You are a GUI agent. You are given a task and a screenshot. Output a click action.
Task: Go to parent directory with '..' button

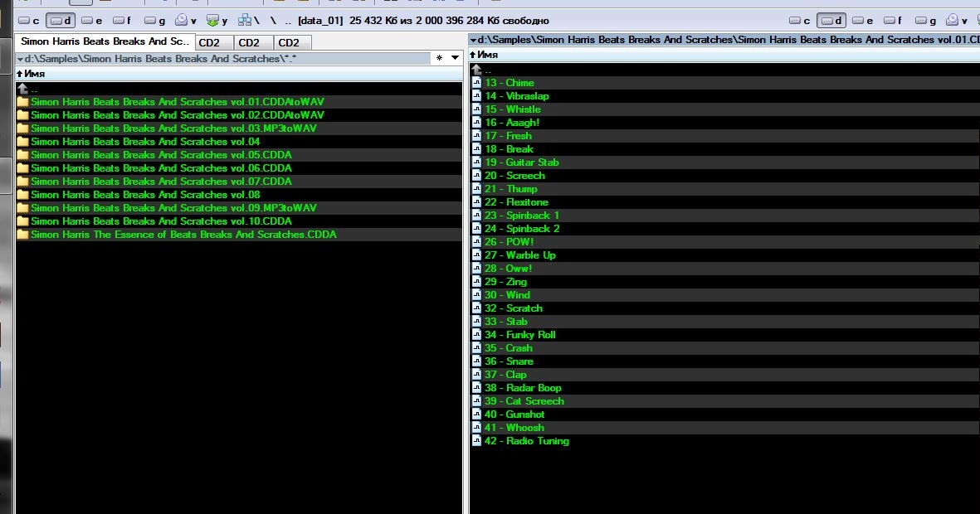click(x=288, y=21)
